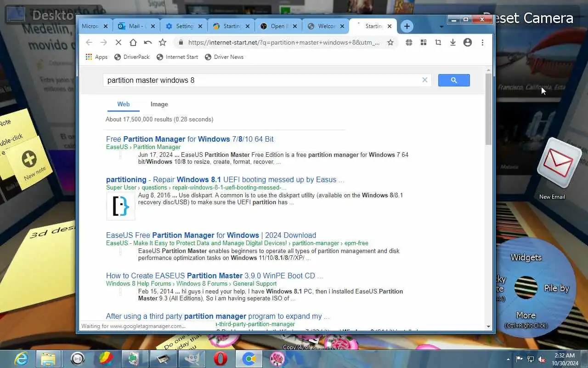Click the network tray icon
Viewport: 588px width, 368px height.
tap(531, 359)
